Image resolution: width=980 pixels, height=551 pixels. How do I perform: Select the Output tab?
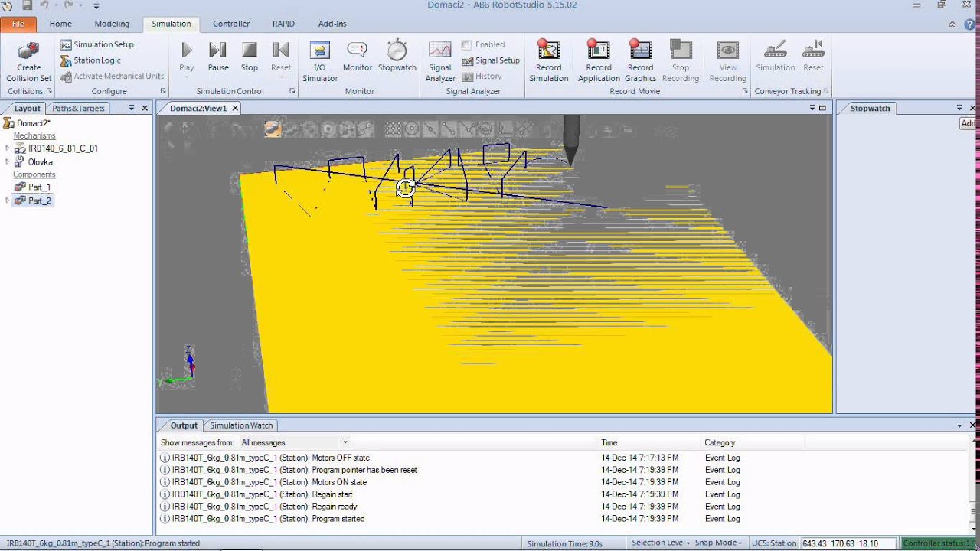click(x=184, y=425)
